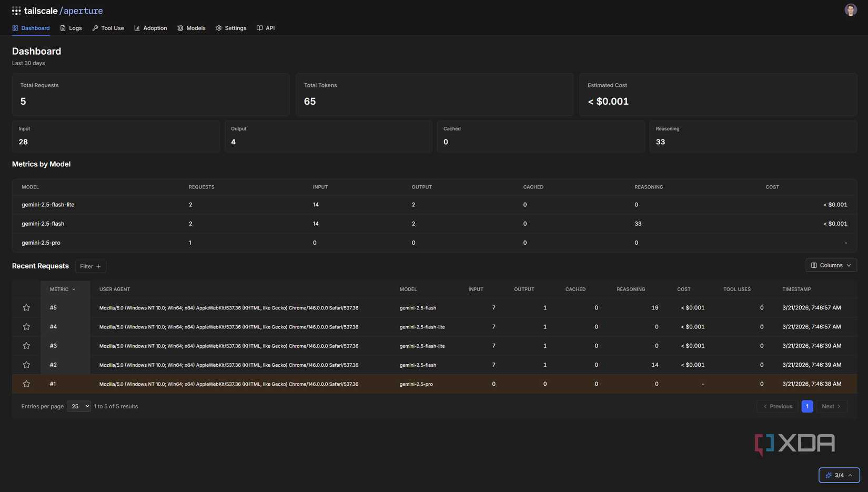The image size is (868, 492).
Task: Open the API tab
Action: click(266, 28)
